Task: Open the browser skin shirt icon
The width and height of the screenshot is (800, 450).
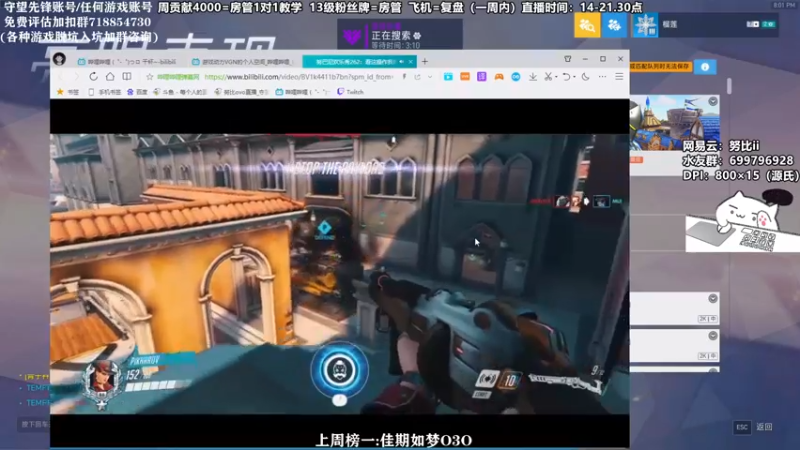Action: (x=568, y=59)
